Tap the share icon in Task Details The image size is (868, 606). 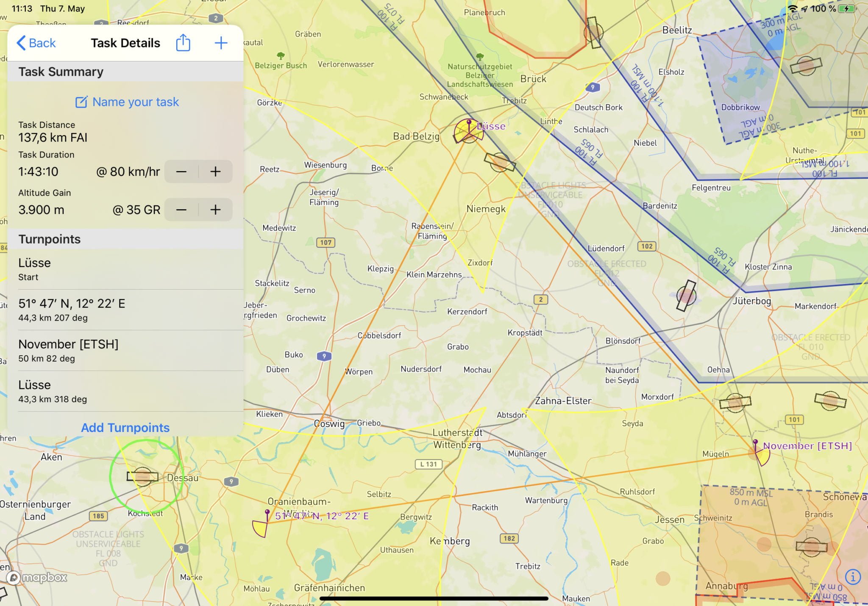pos(183,43)
